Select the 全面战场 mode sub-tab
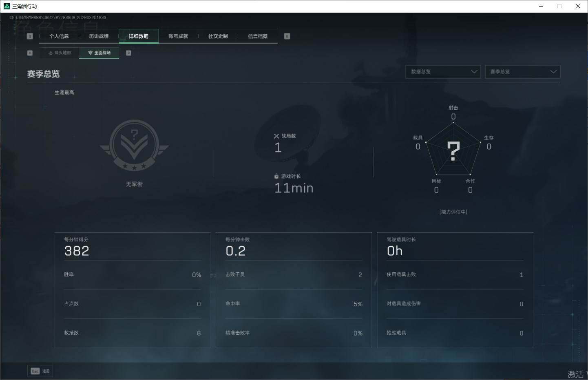 coord(99,53)
